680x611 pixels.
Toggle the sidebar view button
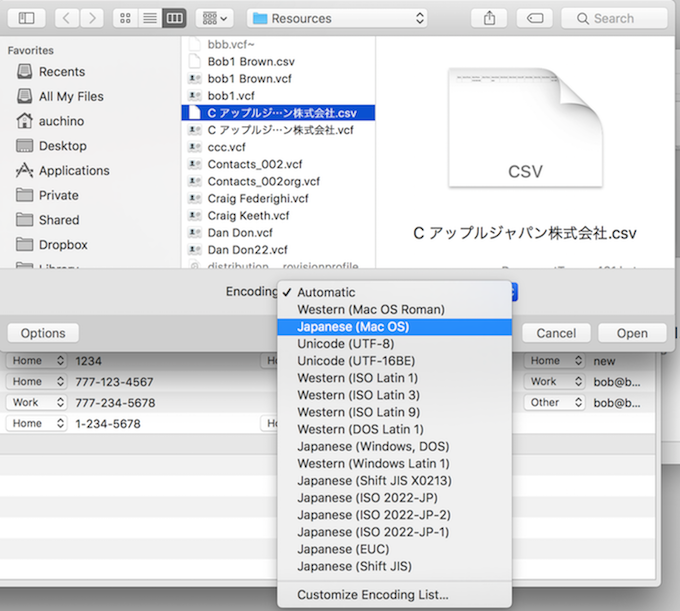point(26,18)
